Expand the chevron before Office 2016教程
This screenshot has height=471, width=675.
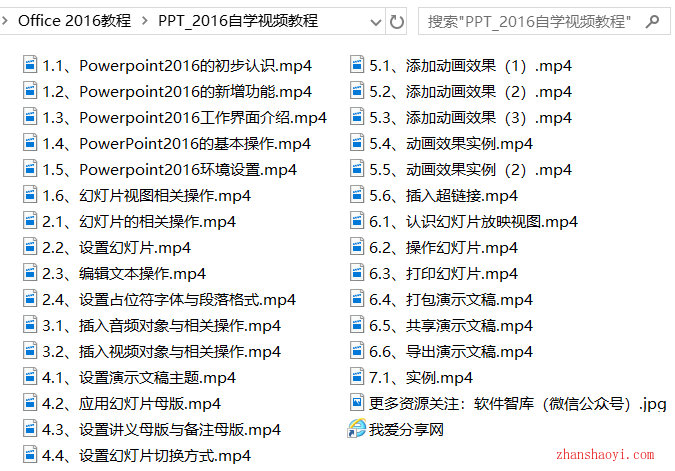pyautogui.click(x=5, y=20)
